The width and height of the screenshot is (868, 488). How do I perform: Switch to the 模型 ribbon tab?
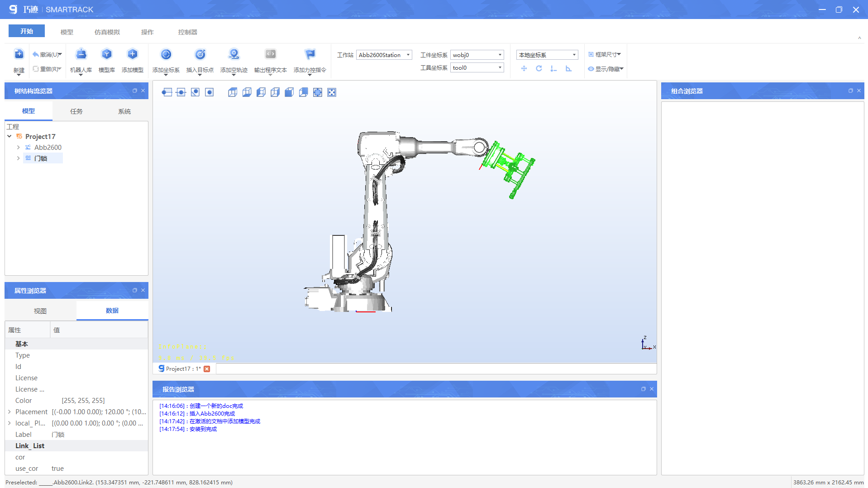67,32
